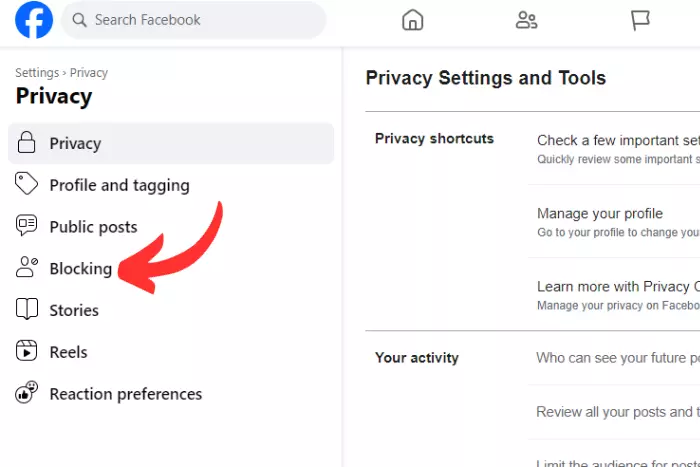This screenshot has width=700, height=467.
Task: Open the Friends icon in top bar
Action: (x=526, y=20)
